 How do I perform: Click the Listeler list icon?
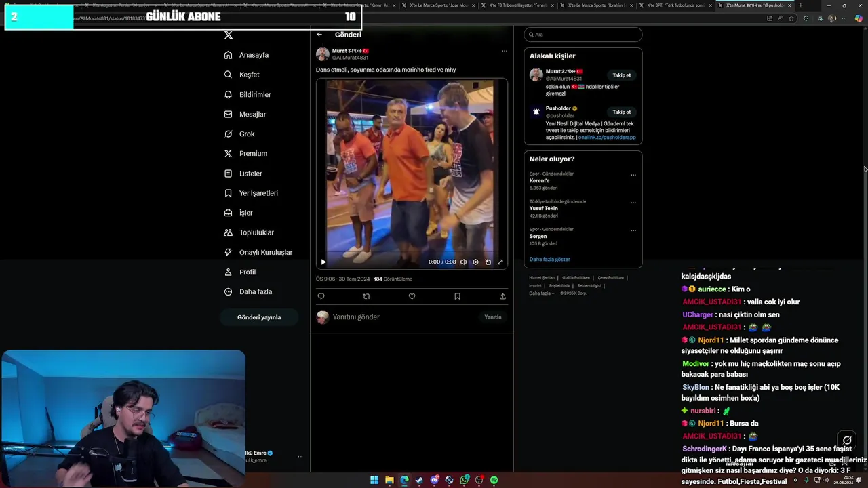click(x=228, y=174)
